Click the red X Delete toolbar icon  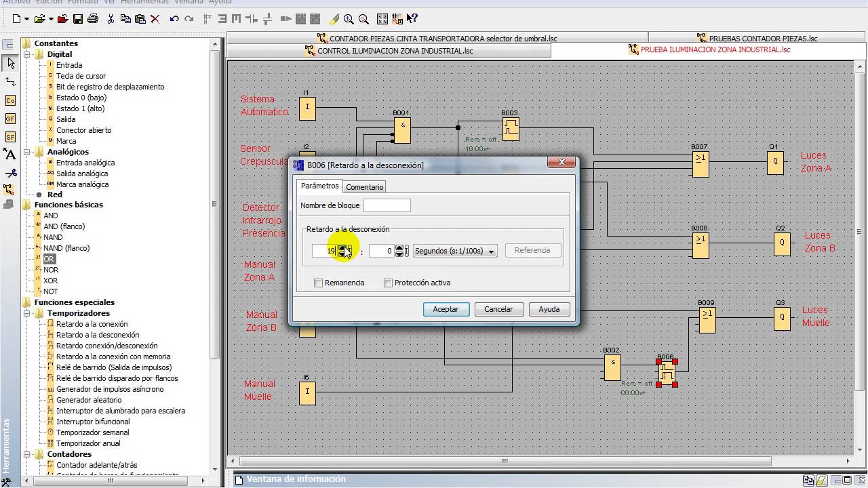click(x=155, y=19)
